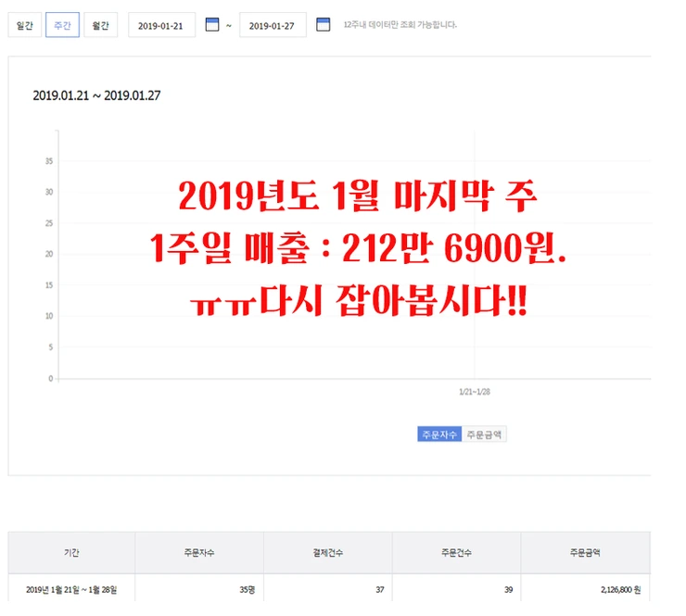Click the 주문건수 column header
This screenshot has height=616, width=686.
pyautogui.click(x=457, y=553)
